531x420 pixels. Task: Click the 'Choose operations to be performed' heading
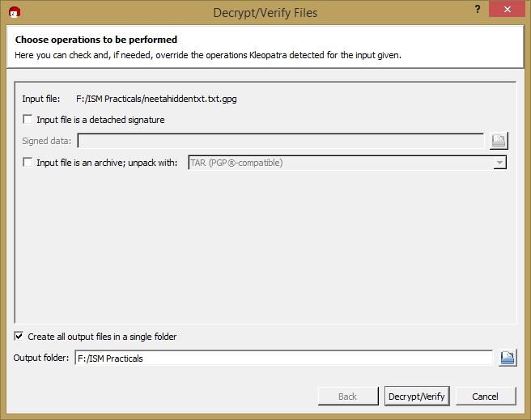[96, 40]
